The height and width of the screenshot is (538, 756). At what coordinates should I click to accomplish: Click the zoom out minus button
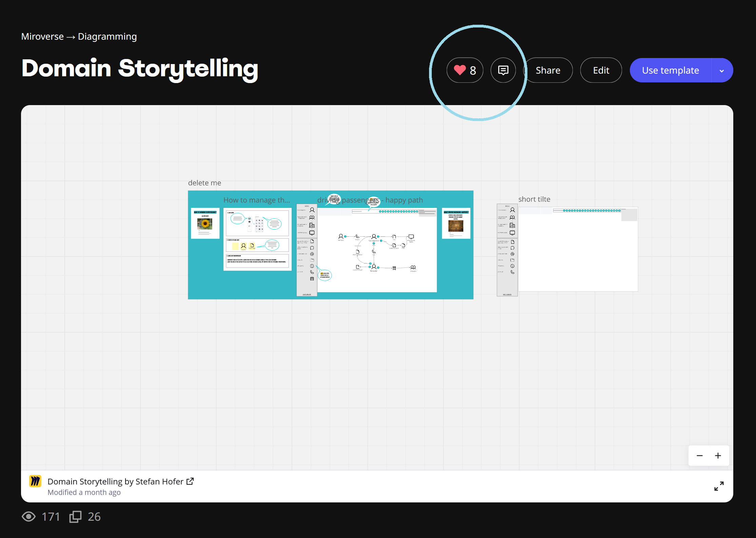[699, 455]
